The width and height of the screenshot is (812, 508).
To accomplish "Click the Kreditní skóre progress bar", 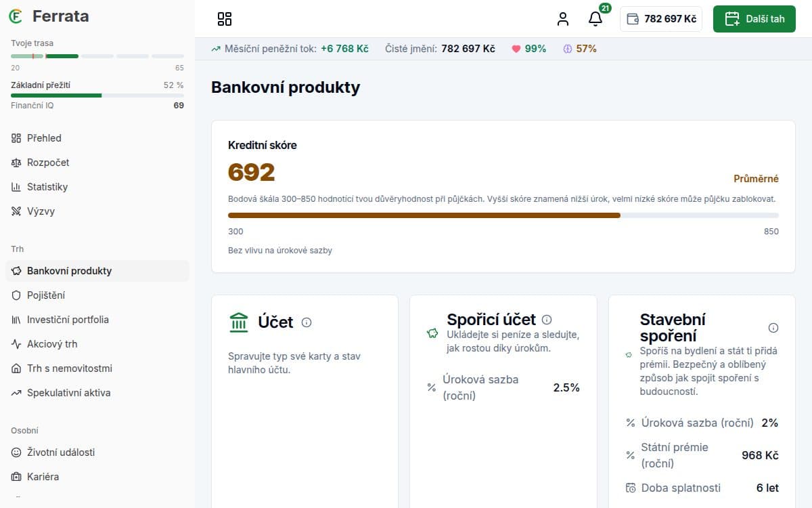I will point(503,215).
